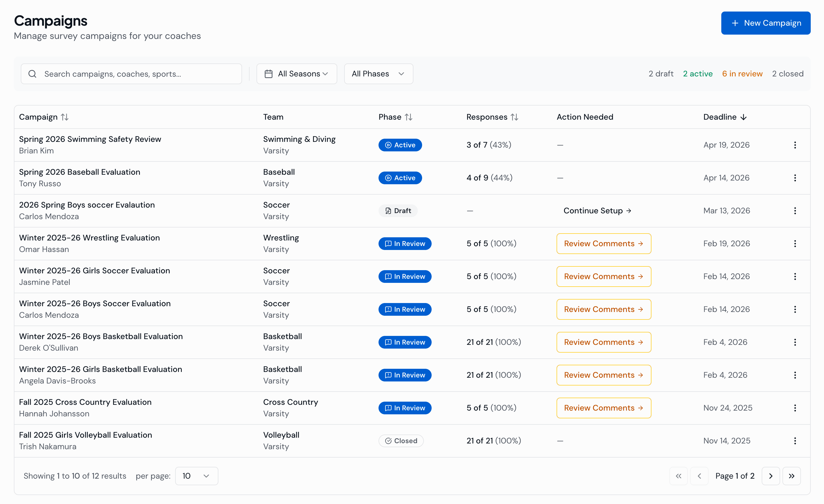Open kebab menu for Fall 2025 Girls Volleyball
824x504 pixels.
(795, 441)
